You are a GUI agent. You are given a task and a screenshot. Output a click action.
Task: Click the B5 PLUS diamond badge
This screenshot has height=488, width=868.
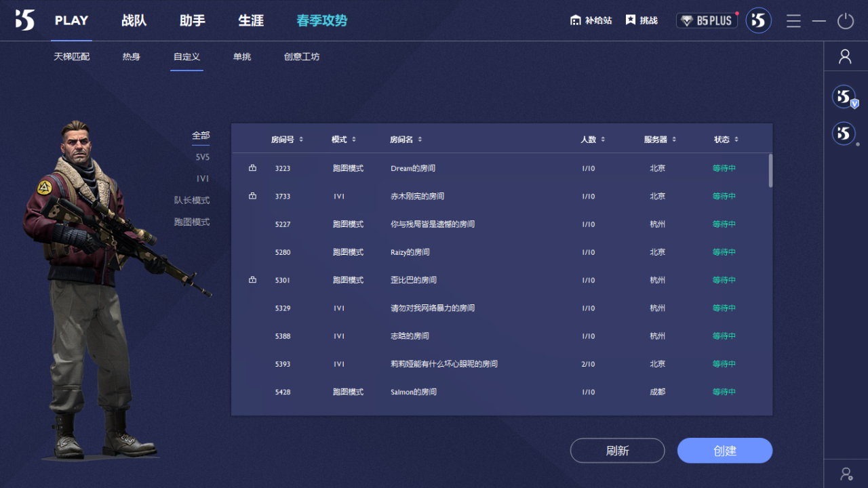pyautogui.click(x=707, y=20)
